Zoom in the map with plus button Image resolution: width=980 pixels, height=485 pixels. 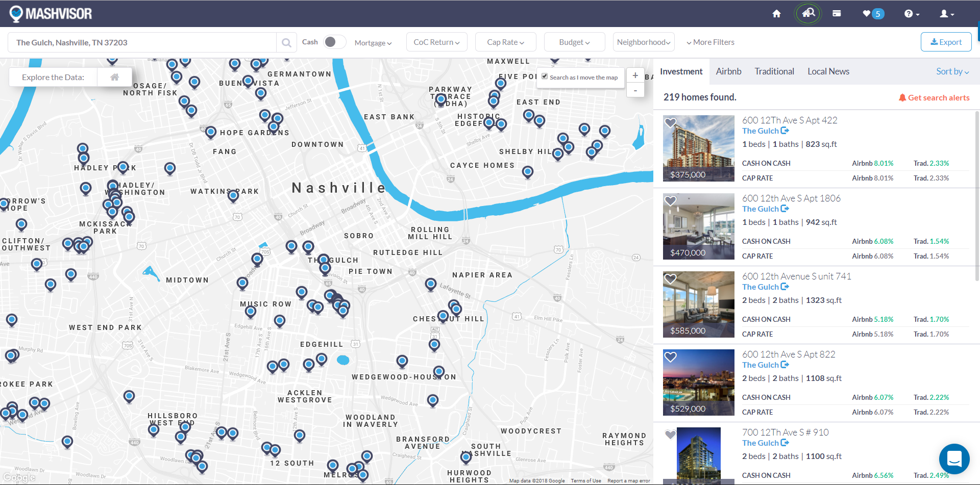pos(635,75)
